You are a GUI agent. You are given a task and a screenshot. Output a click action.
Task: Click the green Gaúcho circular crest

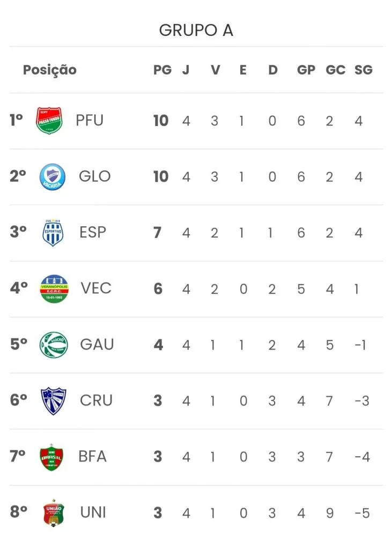(54, 345)
